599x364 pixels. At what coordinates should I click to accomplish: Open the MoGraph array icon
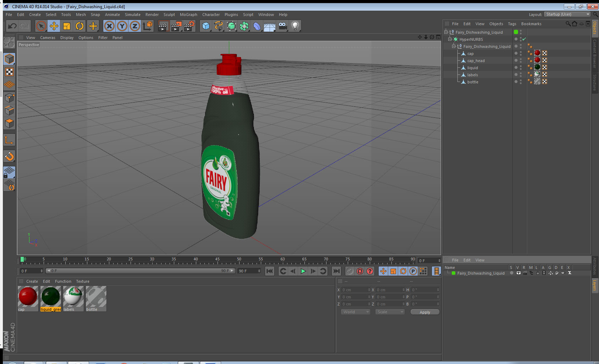pyautogui.click(x=244, y=26)
